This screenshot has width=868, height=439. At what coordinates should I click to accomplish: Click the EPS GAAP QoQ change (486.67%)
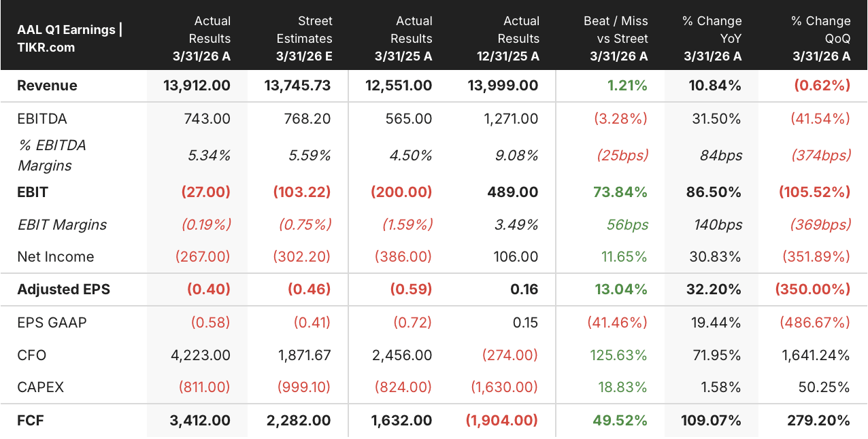(816, 322)
